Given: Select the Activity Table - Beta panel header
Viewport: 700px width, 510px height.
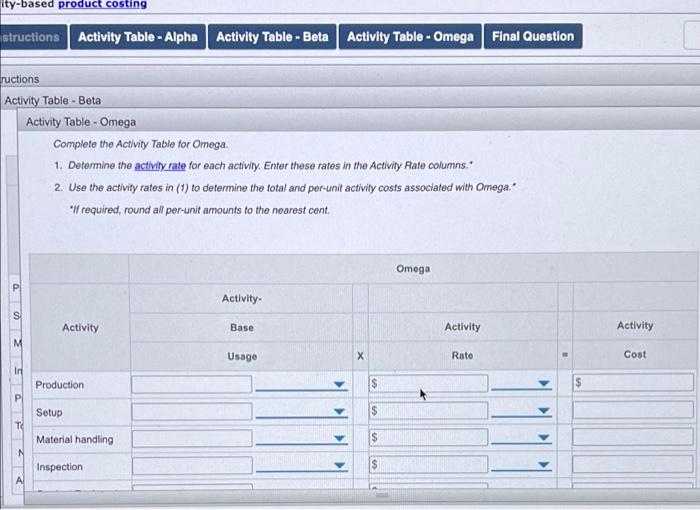Looking at the screenshot, I should point(350,100).
